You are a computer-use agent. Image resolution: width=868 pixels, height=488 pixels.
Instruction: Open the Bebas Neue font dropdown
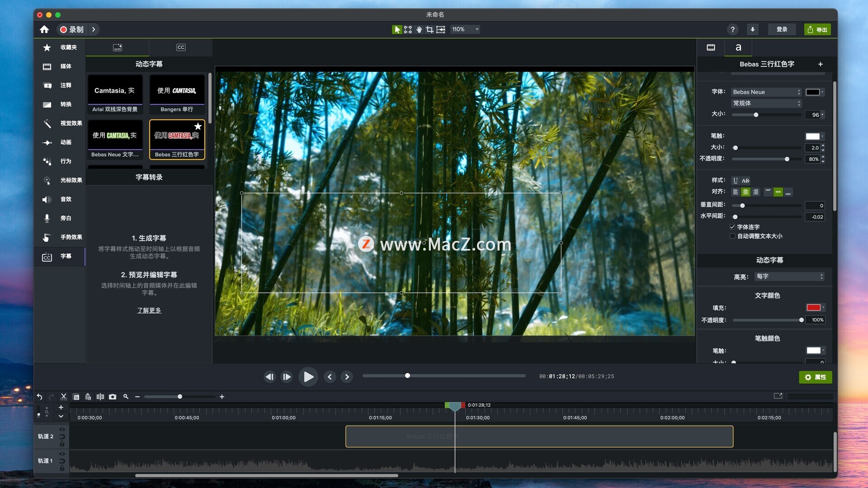(x=766, y=92)
